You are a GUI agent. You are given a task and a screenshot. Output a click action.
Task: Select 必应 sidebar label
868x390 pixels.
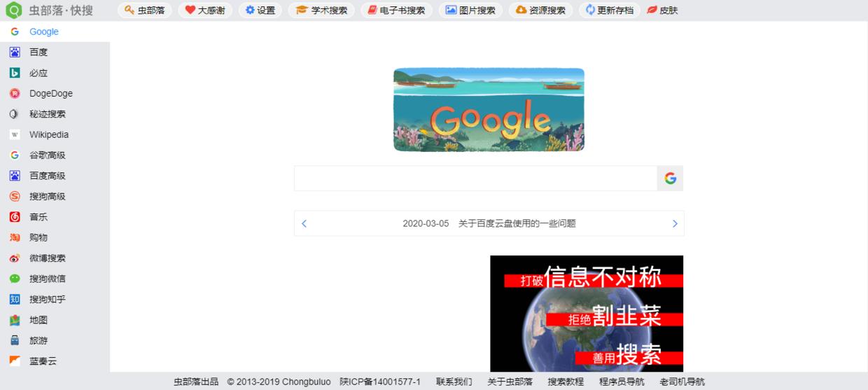click(x=38, y=73)
